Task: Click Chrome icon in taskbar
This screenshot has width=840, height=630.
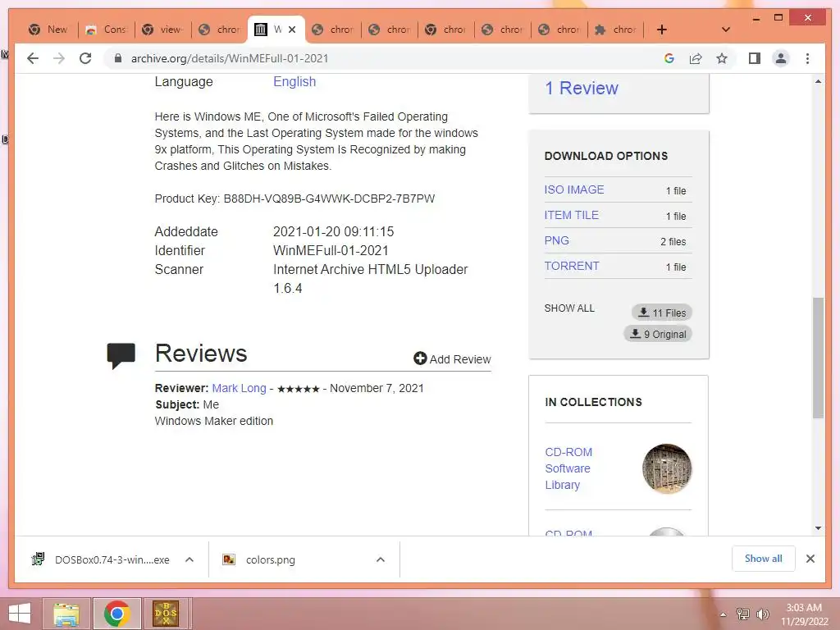Action: pos(116,614)
